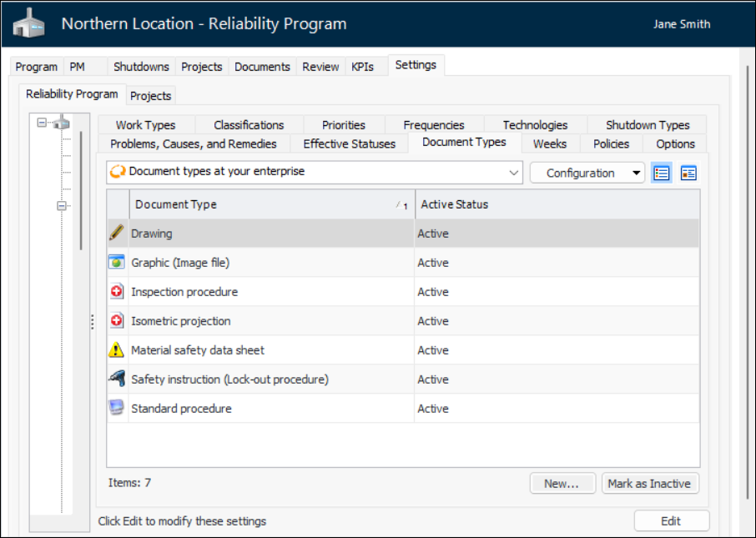
Task: Collapse the lower tree node
Action: [62, 205]
